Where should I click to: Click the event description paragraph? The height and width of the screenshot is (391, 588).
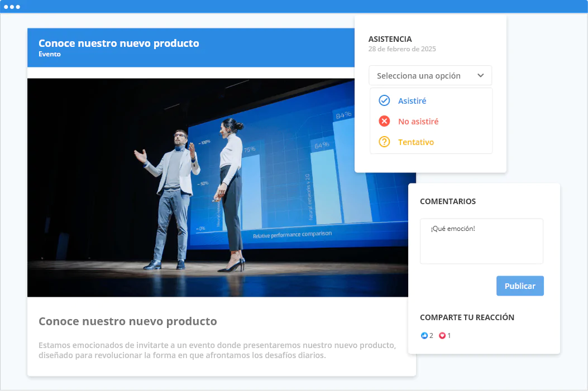coord(217,350)
